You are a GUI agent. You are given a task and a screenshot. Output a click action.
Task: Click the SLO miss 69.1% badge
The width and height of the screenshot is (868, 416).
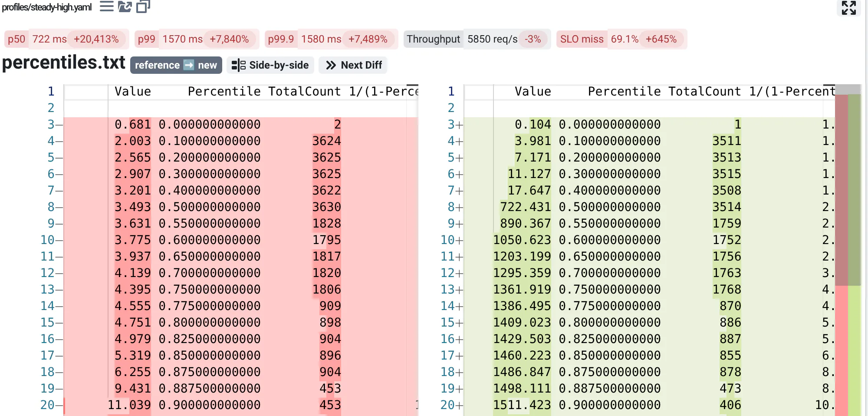(x=621, y=39)
